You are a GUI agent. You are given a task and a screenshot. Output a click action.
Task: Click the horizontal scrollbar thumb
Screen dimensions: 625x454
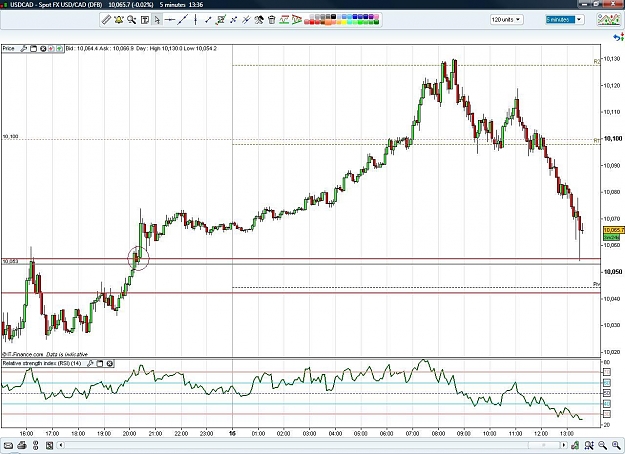coord(544,445)
